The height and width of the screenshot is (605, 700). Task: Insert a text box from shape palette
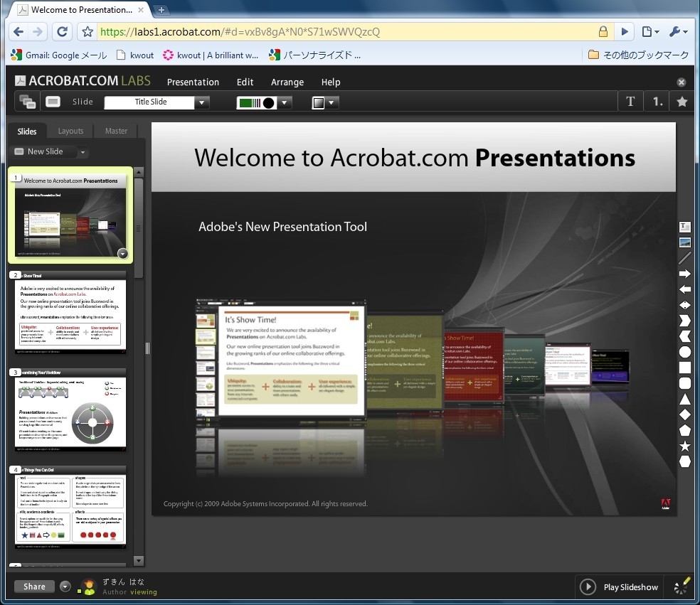685,227
